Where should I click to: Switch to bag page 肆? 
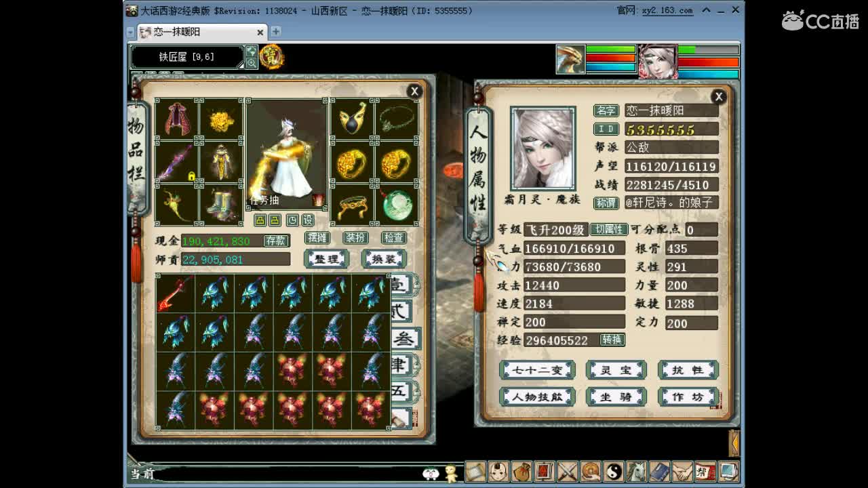pos(400,365)
